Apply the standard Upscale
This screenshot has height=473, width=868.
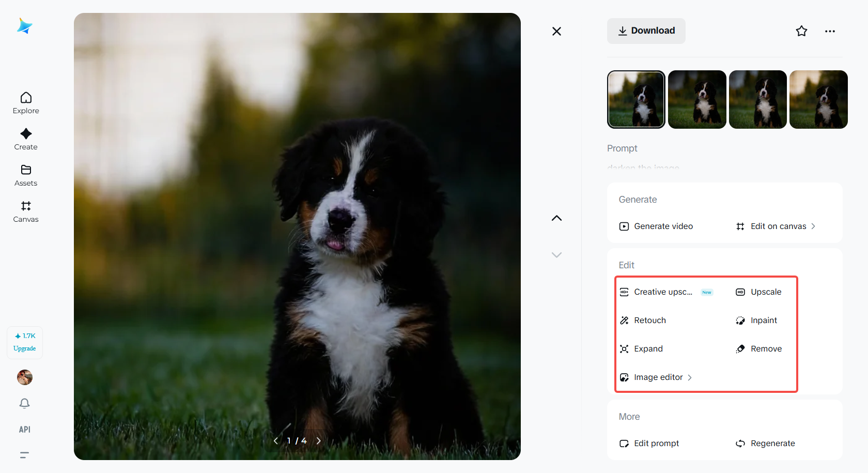(x=766, y=292)
